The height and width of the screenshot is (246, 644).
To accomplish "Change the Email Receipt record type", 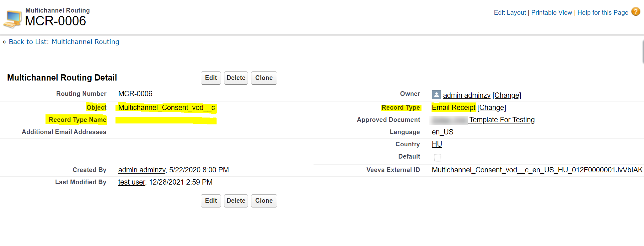I will 491,108.
